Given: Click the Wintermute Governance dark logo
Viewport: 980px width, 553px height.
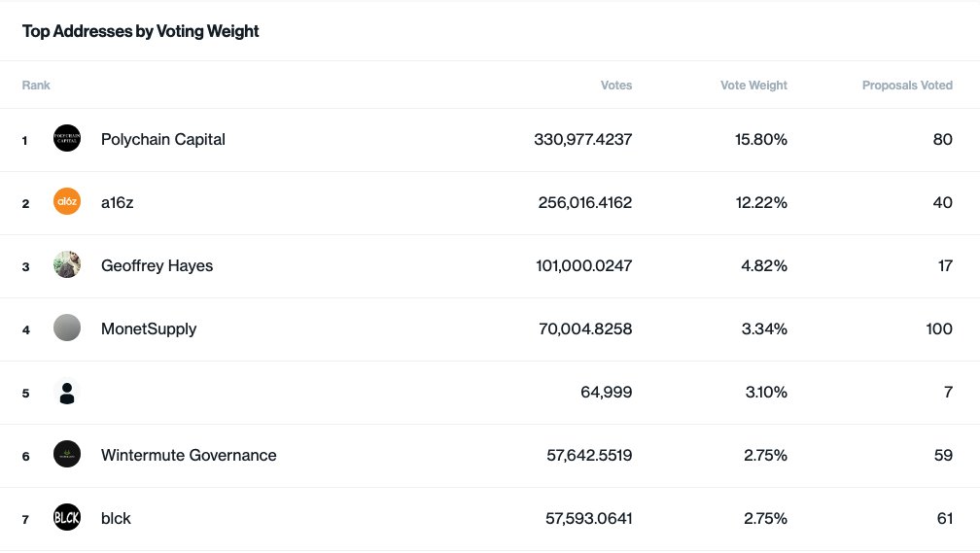Looking at the screenshot, I should [x=67, y=454].
